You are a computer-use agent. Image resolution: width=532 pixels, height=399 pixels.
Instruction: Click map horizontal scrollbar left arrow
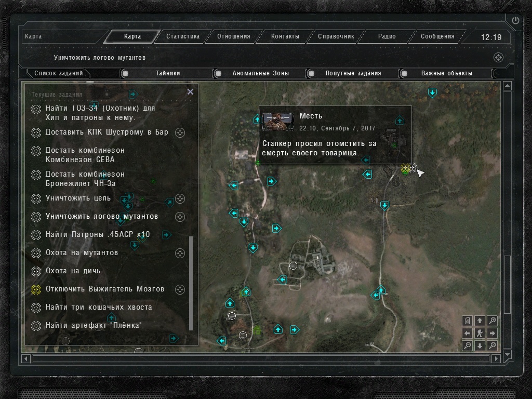pos(26,358)
